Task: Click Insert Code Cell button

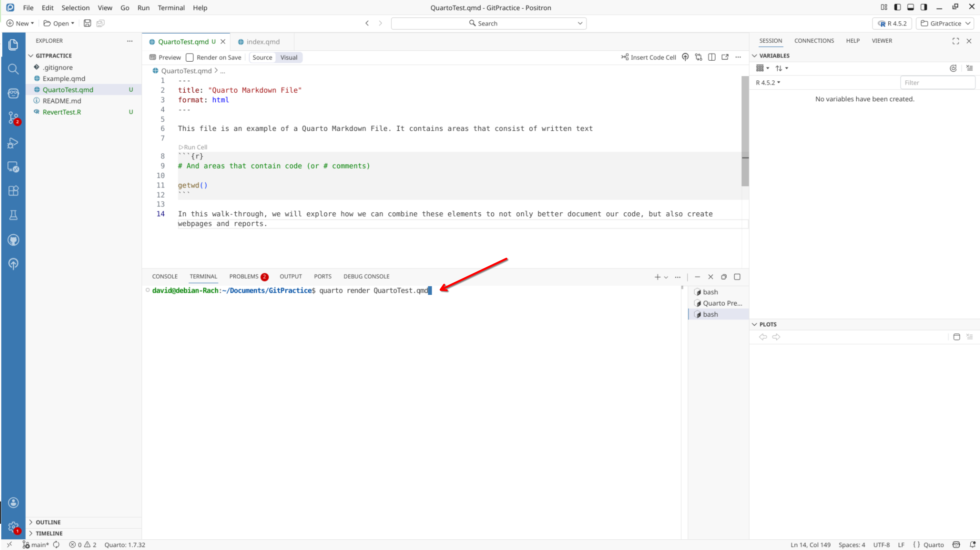Action: coord(648,57)
